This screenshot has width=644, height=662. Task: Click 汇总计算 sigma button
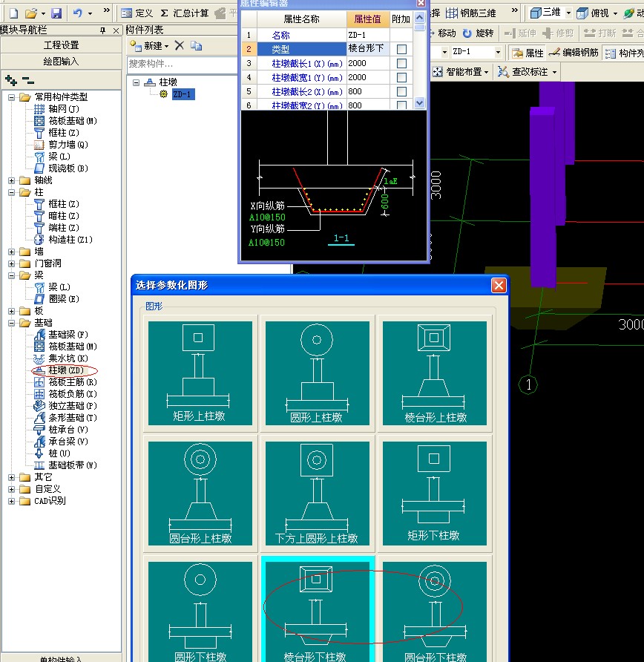pos(185,13)
